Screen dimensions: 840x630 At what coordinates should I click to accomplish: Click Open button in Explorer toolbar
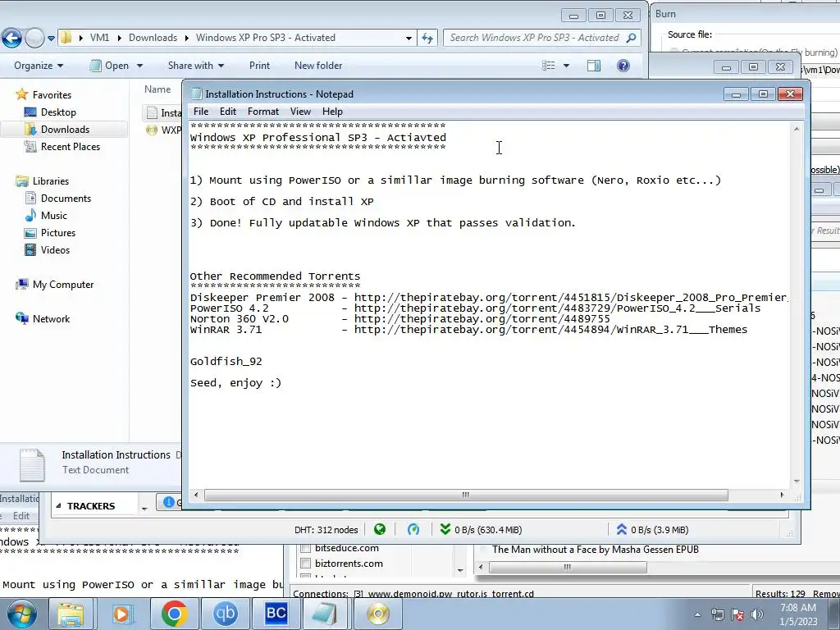pos(110,66)
